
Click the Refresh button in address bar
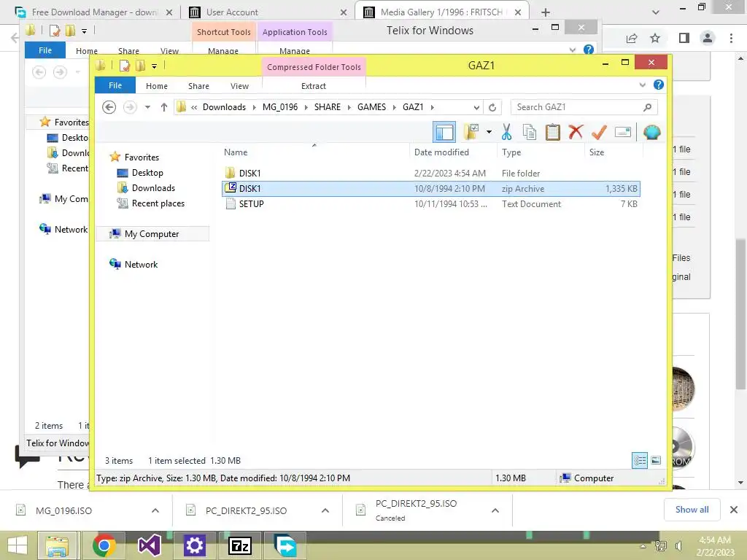pyautogui.click(x=492, y=107)
